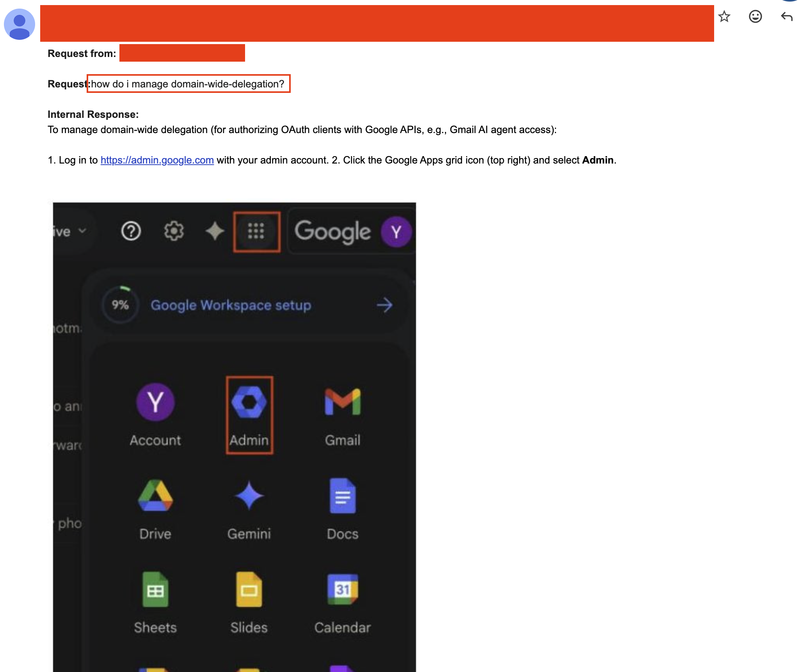This screenshot has width=807, height=672.
Task: Open the Google Apps grid icon
Action: pyautogui.click(x=256, y=231)
